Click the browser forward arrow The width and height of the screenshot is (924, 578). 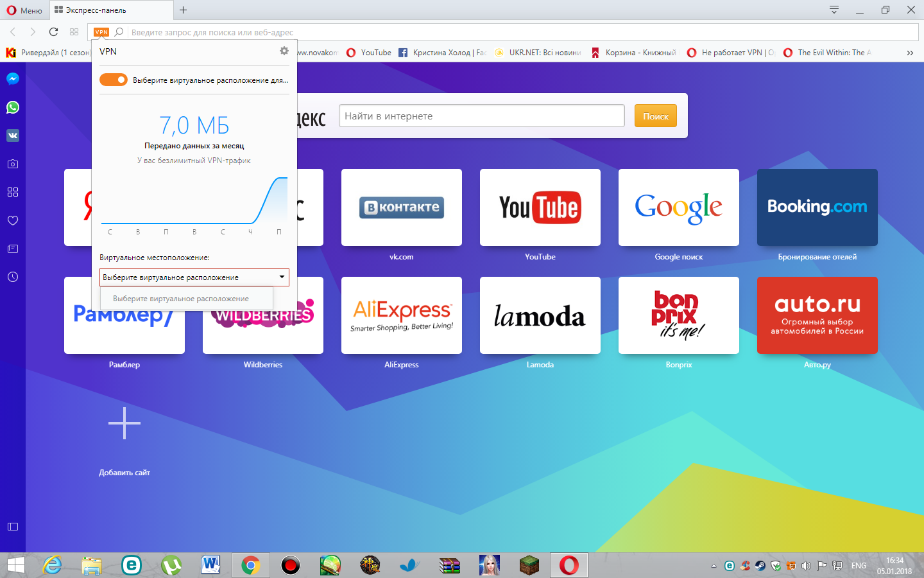(x=33, y=31)
